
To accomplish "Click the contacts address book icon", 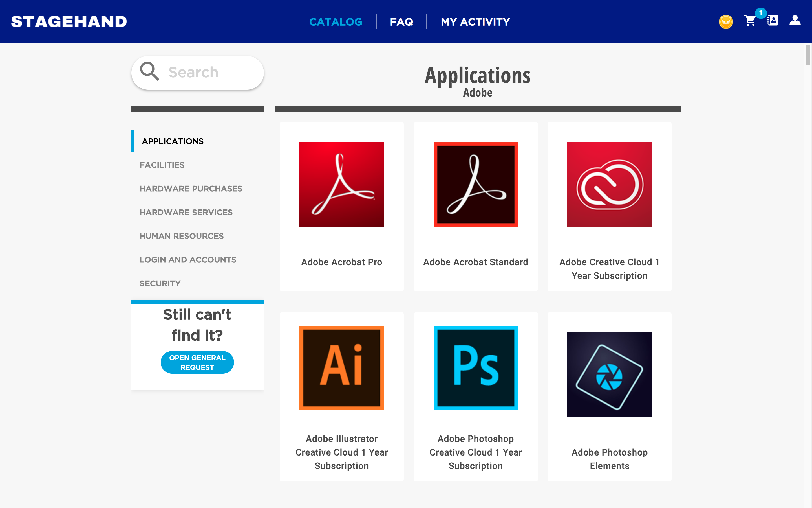I will pos(773,21).
